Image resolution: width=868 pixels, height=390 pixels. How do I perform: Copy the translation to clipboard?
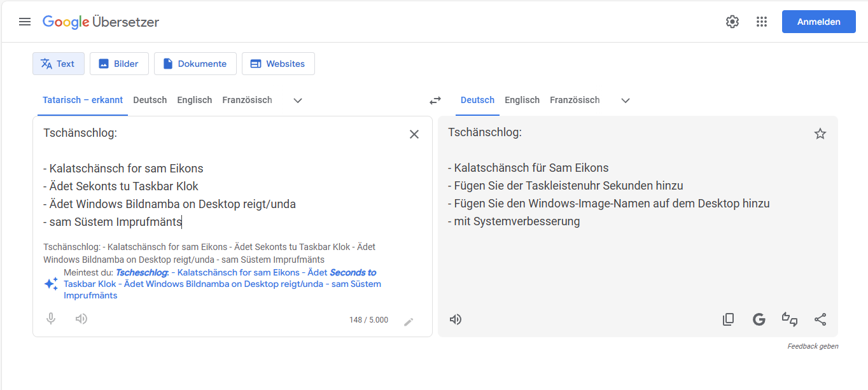point(729,319)
